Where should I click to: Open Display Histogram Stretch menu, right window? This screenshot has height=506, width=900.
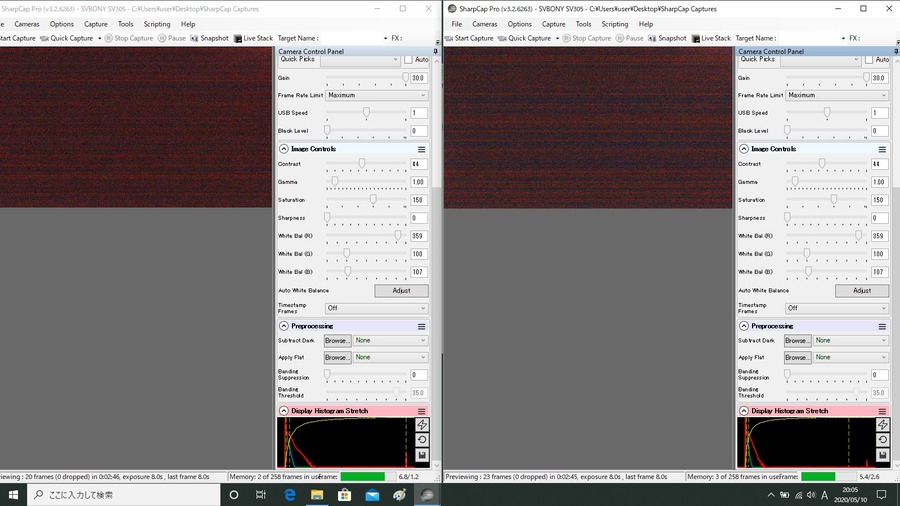(882, 411)
